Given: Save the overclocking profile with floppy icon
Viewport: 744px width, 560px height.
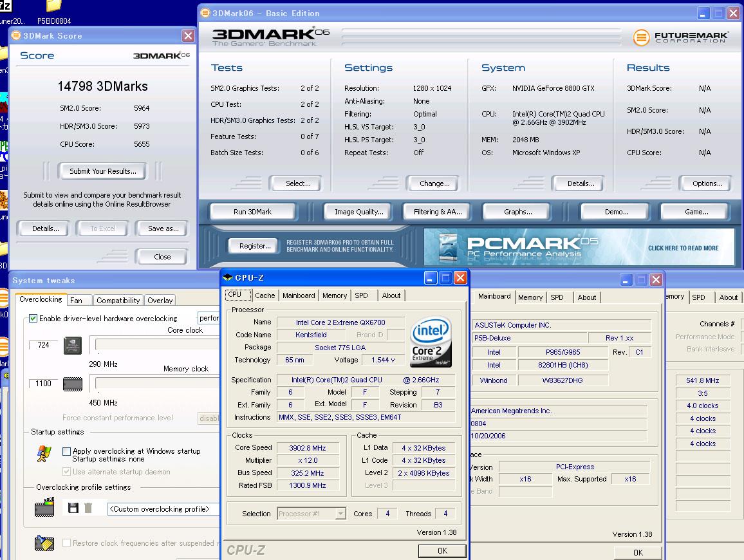Looking at the screenshot, I should click(x=73, y=508).
